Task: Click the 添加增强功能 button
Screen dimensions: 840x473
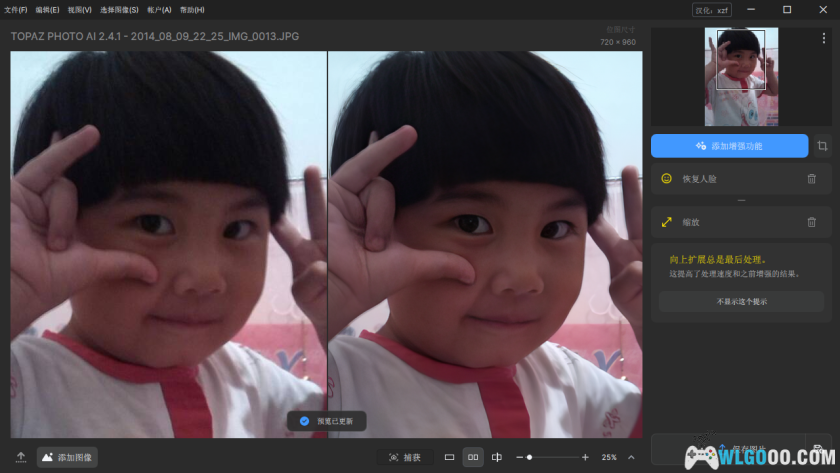Action: pos(729,146)
